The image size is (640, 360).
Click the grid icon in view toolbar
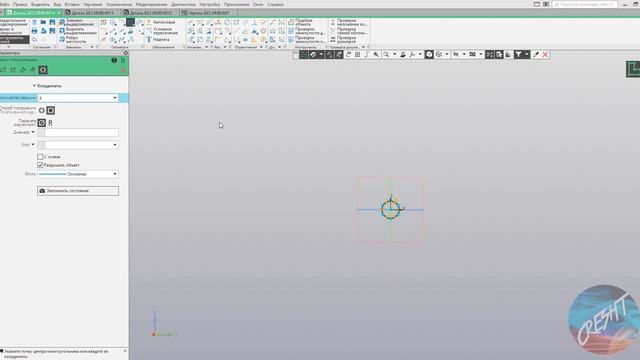coord(358,54)
